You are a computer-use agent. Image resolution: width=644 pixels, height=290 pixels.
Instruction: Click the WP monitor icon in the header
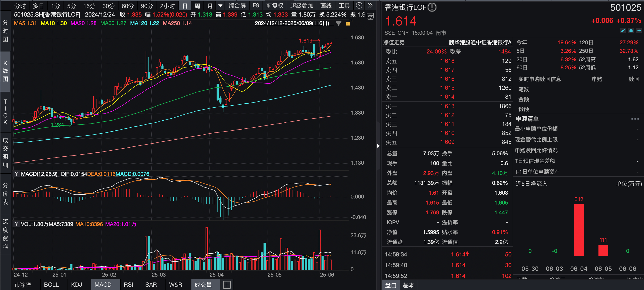click(x=370, y=16)
